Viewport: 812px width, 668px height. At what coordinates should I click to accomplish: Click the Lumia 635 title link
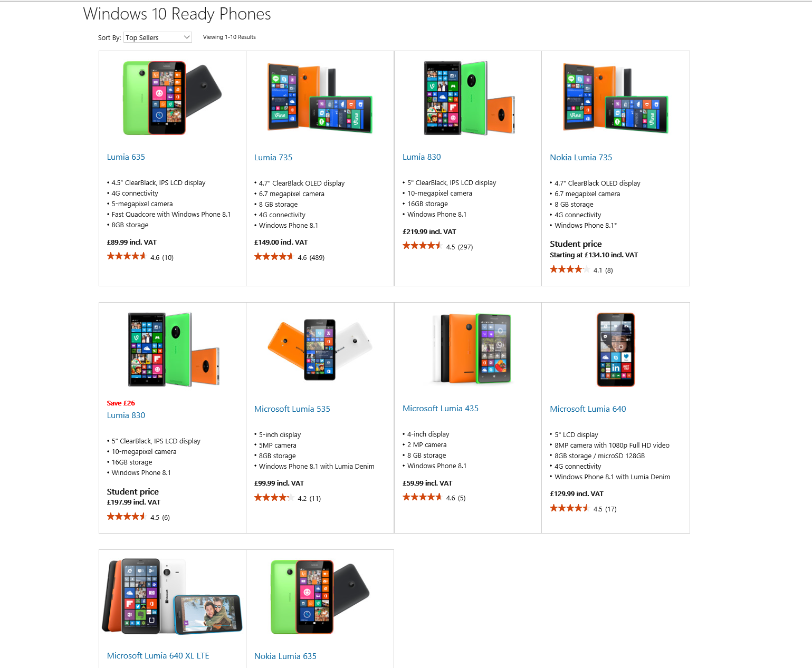pos(126,157)
